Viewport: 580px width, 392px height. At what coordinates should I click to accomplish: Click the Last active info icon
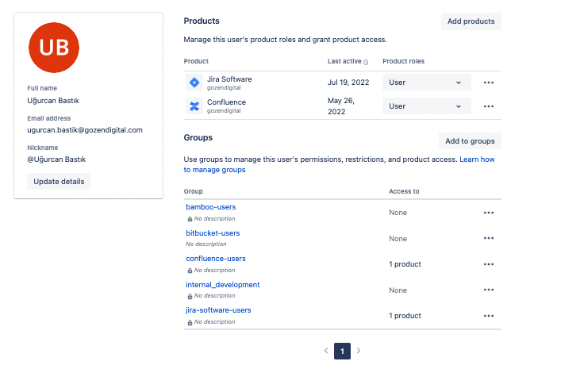coord(366,62)
